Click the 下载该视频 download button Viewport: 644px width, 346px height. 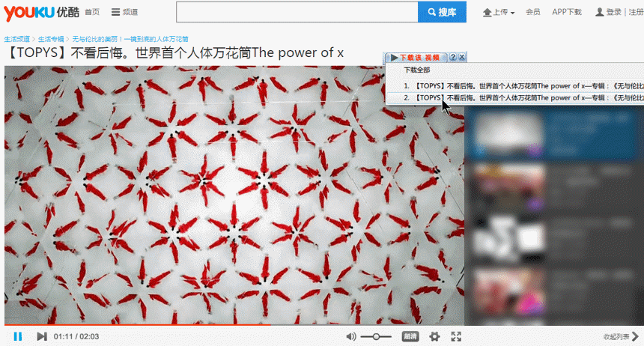416,58
